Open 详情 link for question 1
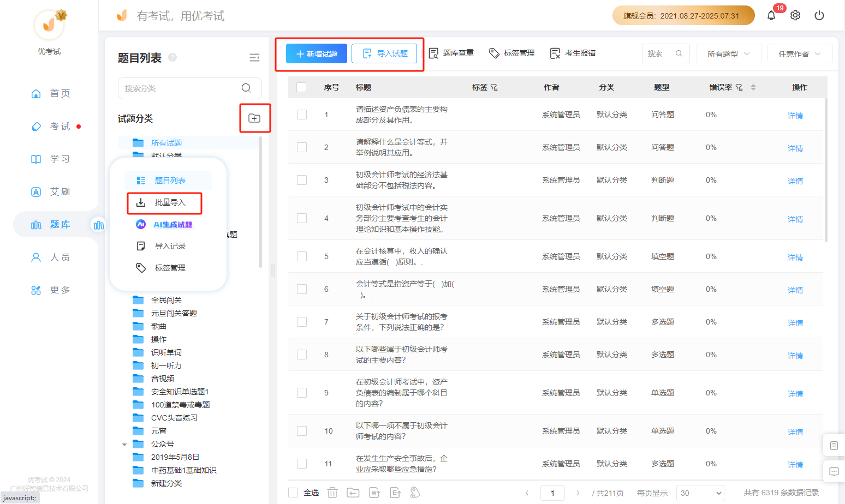Screen dimensions: 845x504 [795, 116]
